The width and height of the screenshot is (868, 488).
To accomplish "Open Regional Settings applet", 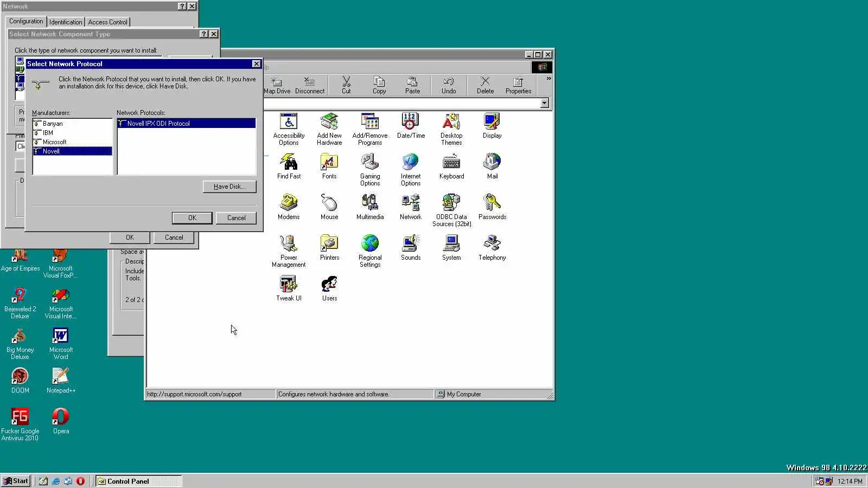I will pos(370,251).
